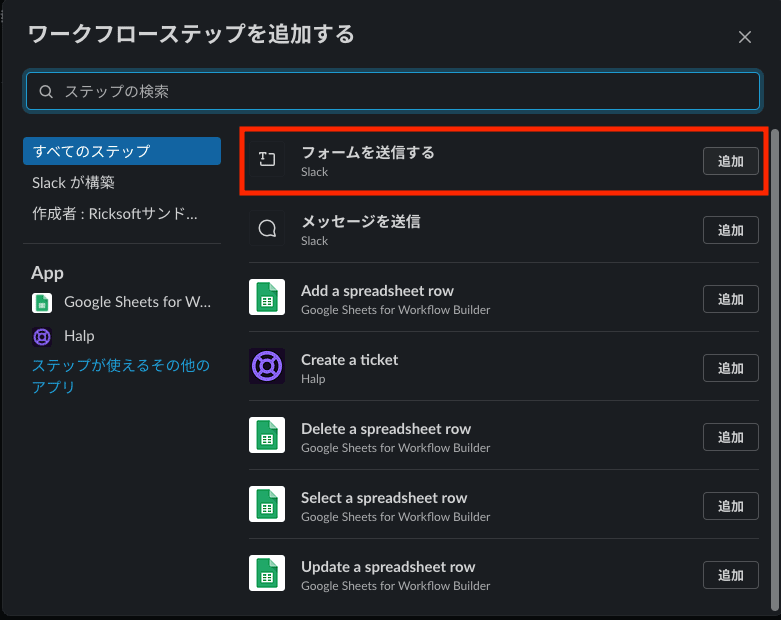Click the magnifier icon in the search box
Screen dimensions: 781x620
pos(46,92)
